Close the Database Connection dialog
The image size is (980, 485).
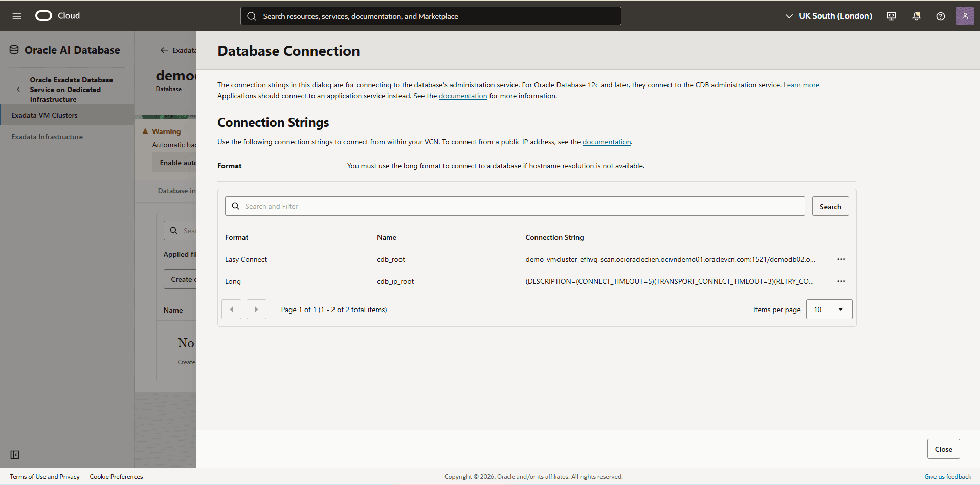[943, 449]
